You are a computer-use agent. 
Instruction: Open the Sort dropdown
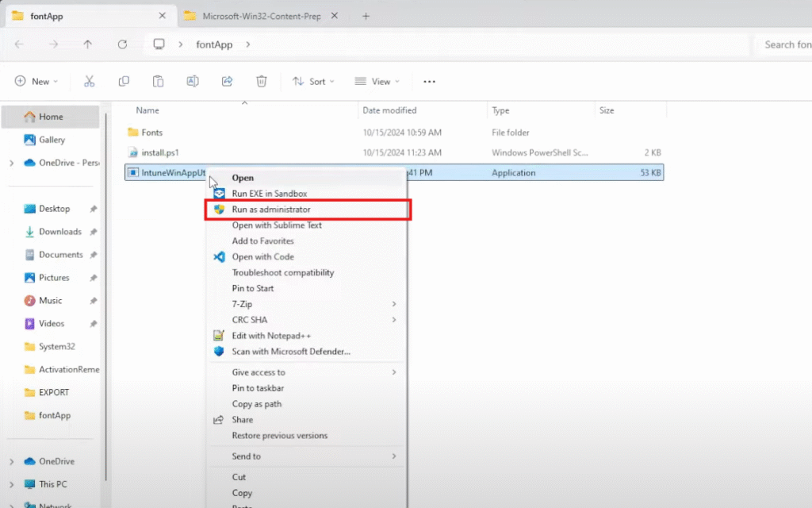pos(313,82)
